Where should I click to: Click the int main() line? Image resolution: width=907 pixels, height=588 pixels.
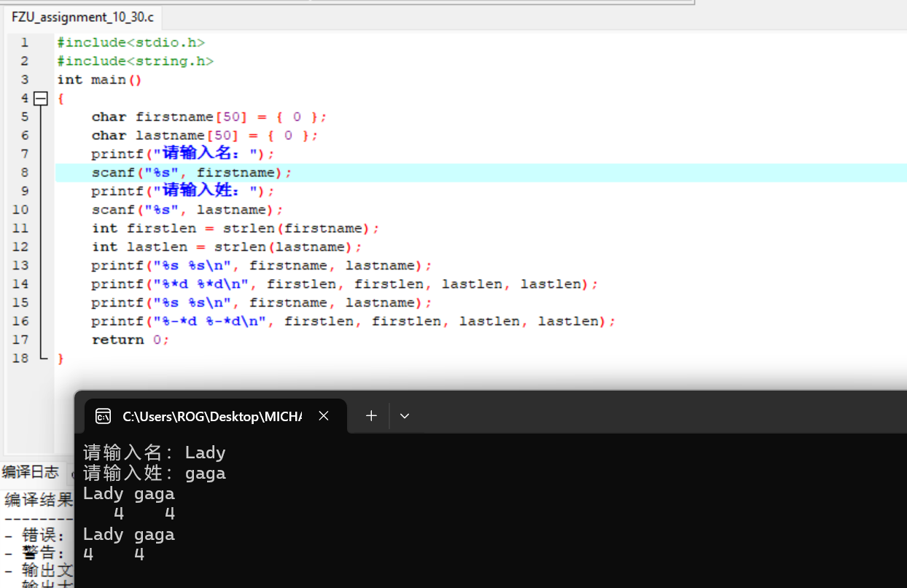[x=100, y=80]
